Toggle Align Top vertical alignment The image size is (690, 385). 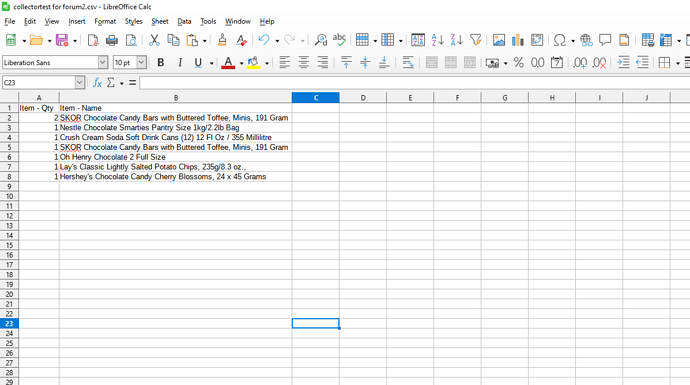coord(346,62)
